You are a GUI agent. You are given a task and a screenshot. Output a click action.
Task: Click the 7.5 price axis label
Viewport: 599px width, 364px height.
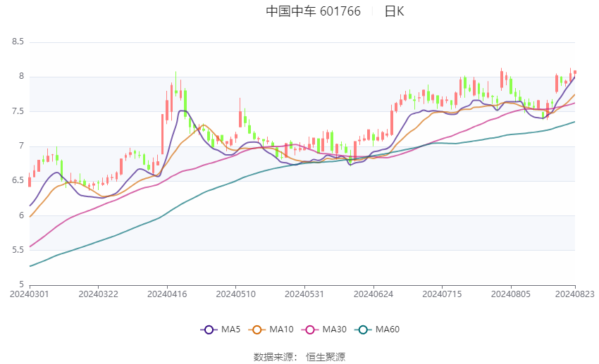point(18,111)
